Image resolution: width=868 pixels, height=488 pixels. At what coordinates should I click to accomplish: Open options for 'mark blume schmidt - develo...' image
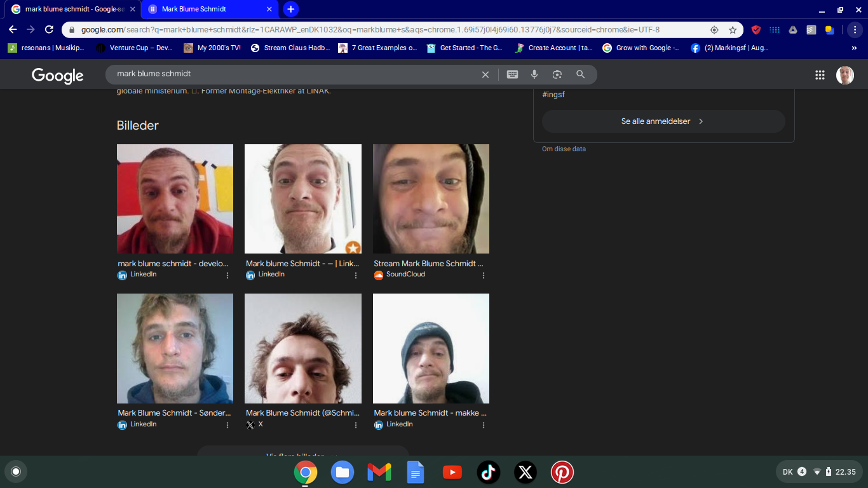pos(227,275)
